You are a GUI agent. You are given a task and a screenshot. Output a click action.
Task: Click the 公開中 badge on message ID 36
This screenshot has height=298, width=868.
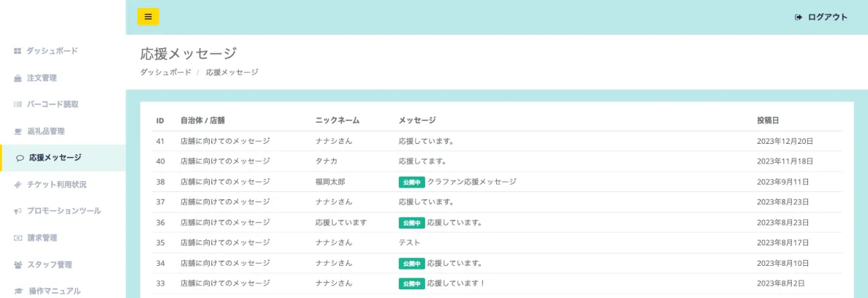[x=411, y=223]
